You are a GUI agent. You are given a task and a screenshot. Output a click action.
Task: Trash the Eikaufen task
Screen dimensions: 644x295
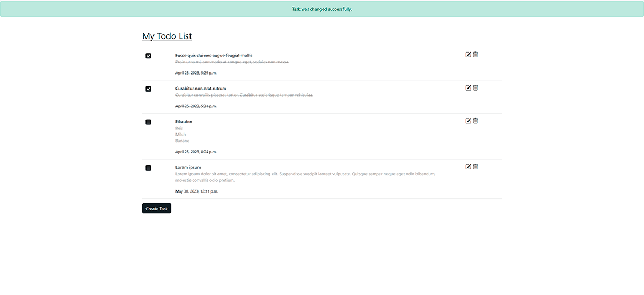475,121
